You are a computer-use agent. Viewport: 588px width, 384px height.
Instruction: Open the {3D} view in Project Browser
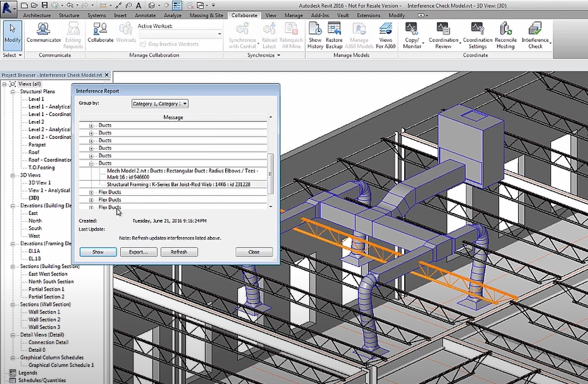34,198
